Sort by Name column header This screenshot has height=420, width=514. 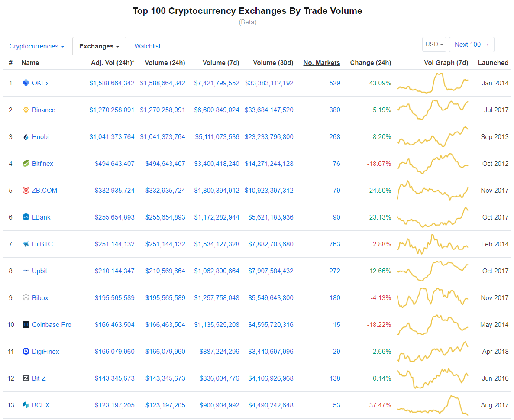coord(30,63)
